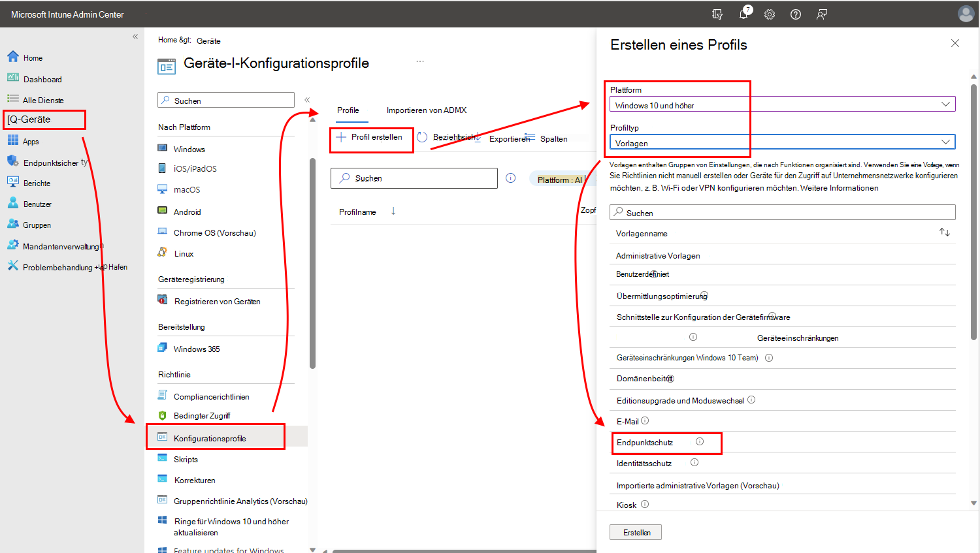
Task: Click the Geräte menu search box
Action: [x=226, y=101]
